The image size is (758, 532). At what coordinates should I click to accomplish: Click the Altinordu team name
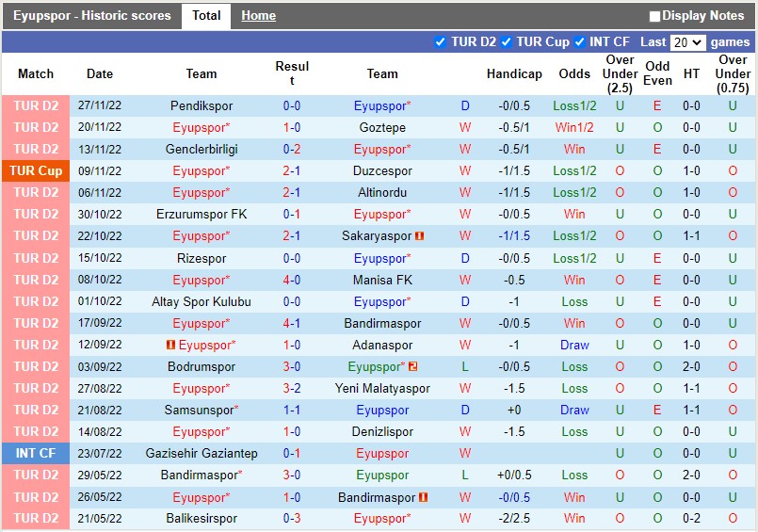pos(382,192)
